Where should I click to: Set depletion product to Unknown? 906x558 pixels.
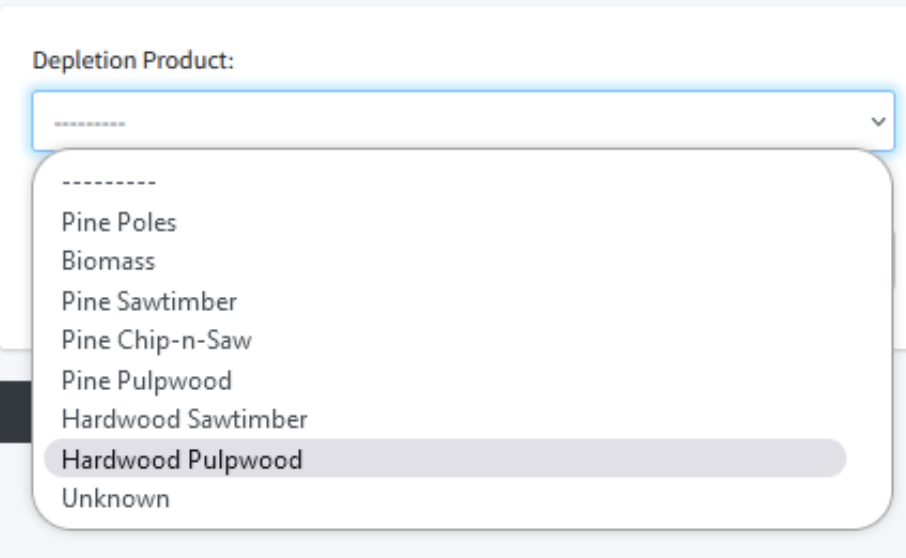tap(115, 498)
